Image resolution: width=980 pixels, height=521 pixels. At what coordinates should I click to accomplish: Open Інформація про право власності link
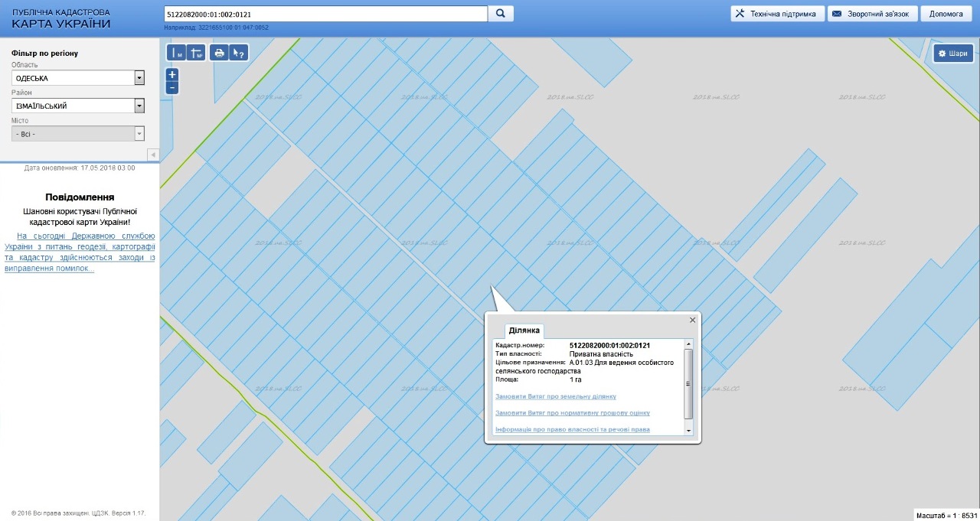point(573,430)
